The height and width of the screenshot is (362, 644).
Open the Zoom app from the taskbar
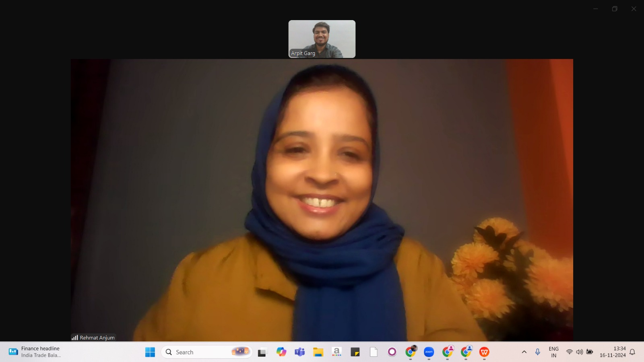click(x=428, y=352)
